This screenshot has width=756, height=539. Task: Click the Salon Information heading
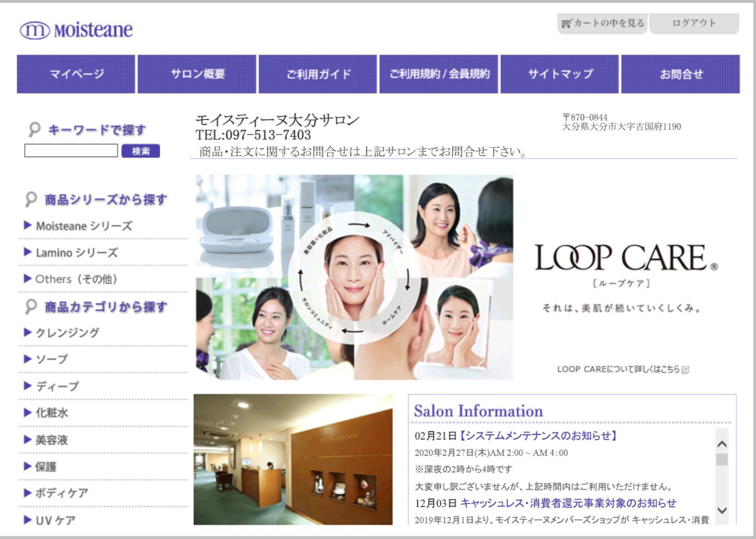click(478, 411)
